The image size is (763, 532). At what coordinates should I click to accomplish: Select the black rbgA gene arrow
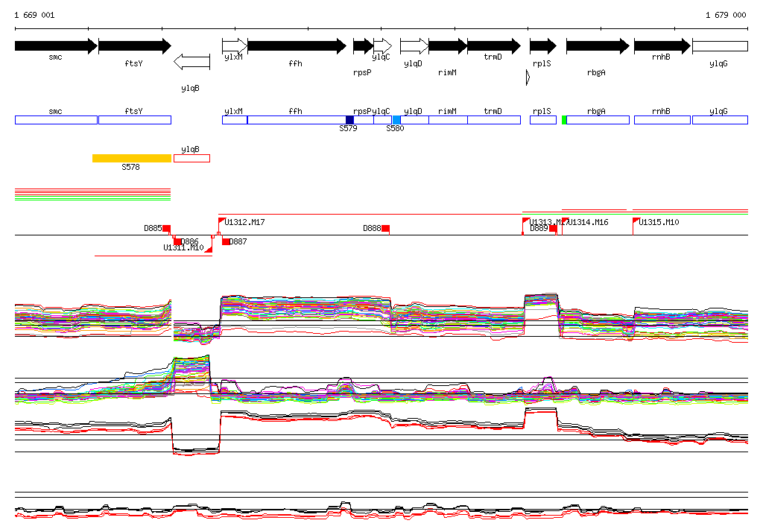598,46
